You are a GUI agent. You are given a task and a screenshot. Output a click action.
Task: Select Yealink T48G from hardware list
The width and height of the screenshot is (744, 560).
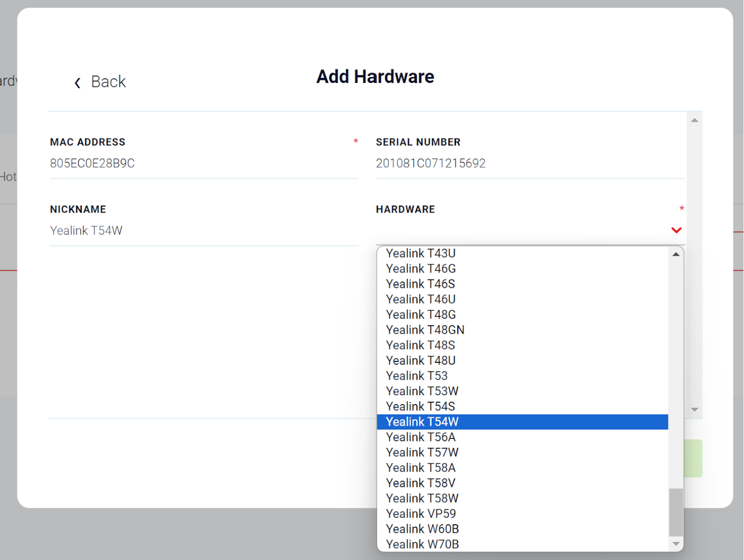522,315
